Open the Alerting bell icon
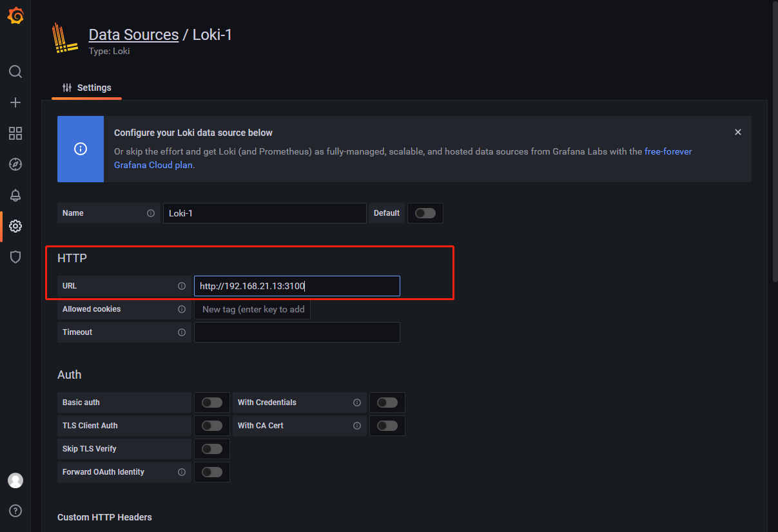The image size is (778, 532). (x=15, y=195)
